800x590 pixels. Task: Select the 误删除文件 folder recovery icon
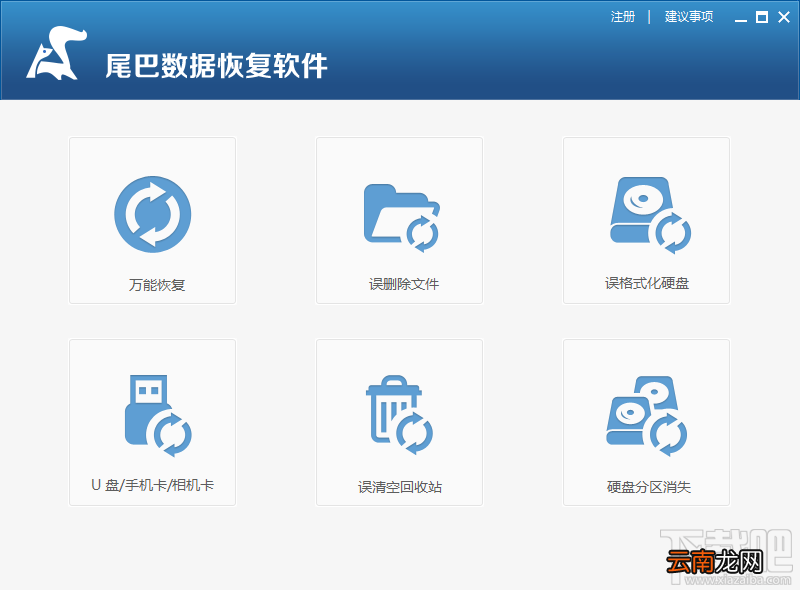[x=402, y=218]
